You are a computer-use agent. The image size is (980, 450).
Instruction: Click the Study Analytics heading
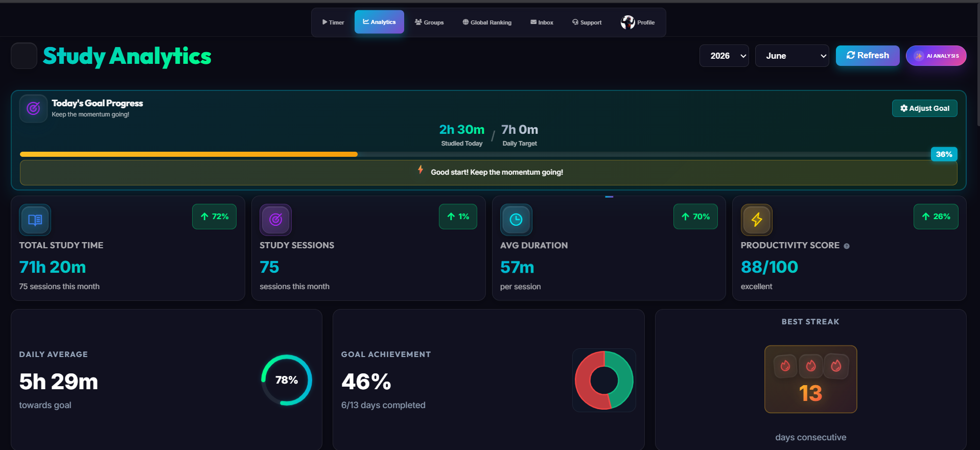click(x=127, y=56)
